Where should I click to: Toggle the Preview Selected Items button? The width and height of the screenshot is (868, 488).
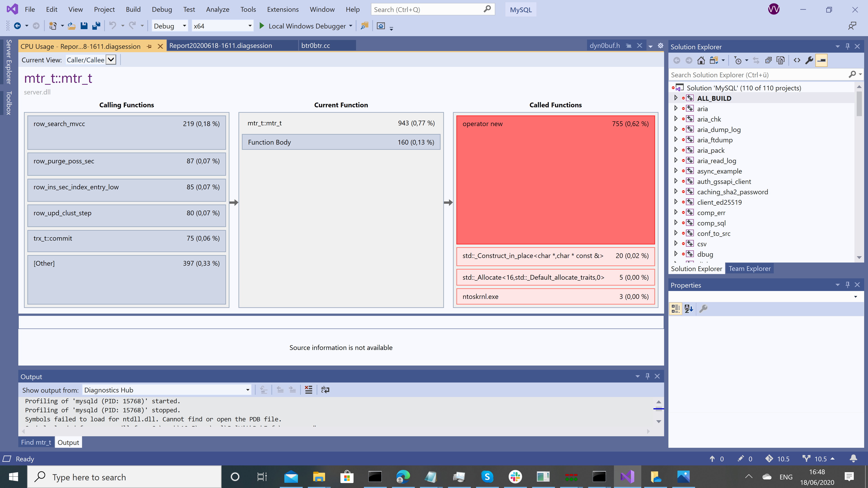(821, 61)
